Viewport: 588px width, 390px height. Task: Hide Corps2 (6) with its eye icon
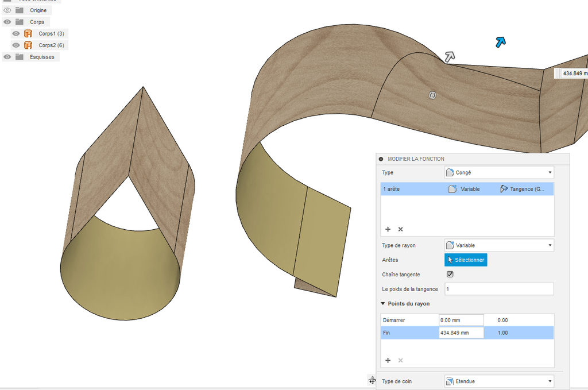click(16, 45)
